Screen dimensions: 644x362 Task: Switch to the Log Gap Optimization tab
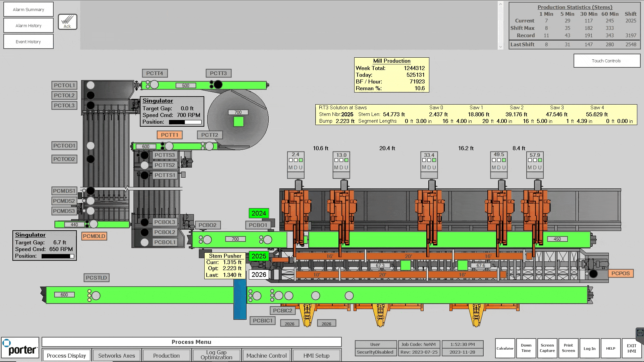[216, 355]
